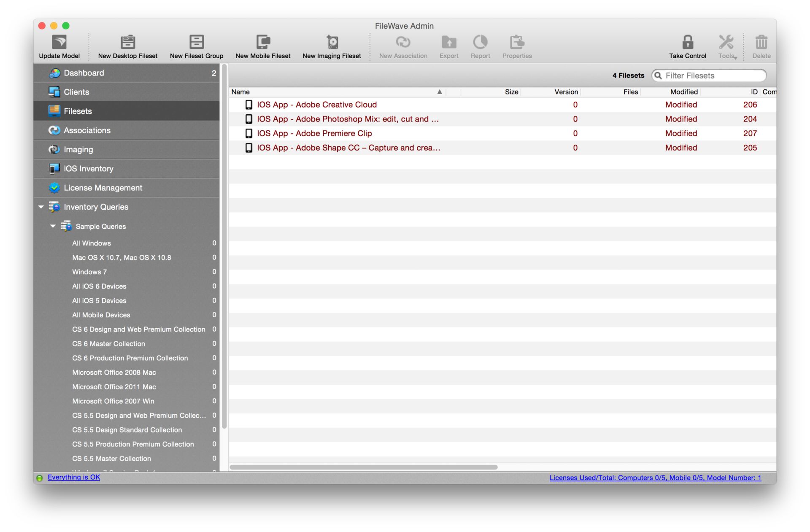810x532 pixels.
Task: Open the Associations section
Action: 87,130
